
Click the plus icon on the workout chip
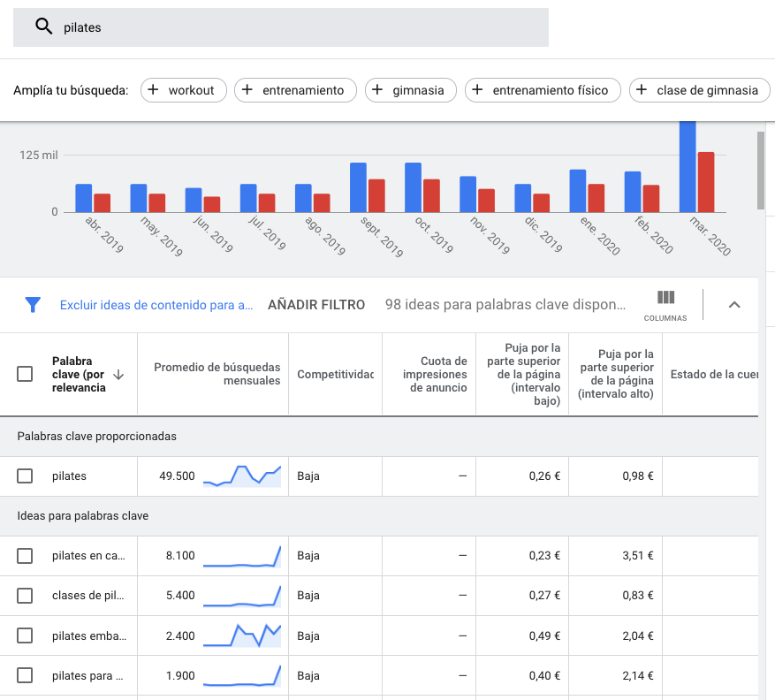tap(153, 90)
